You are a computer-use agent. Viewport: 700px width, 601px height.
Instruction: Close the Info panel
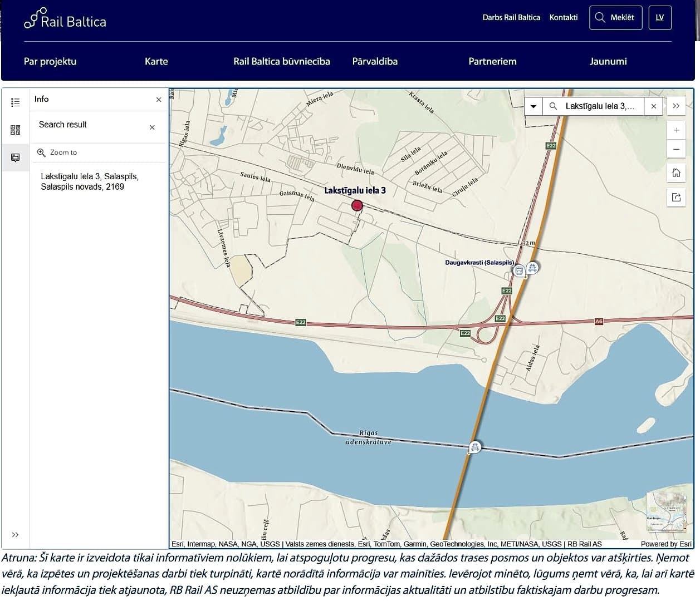click(159, 100)
